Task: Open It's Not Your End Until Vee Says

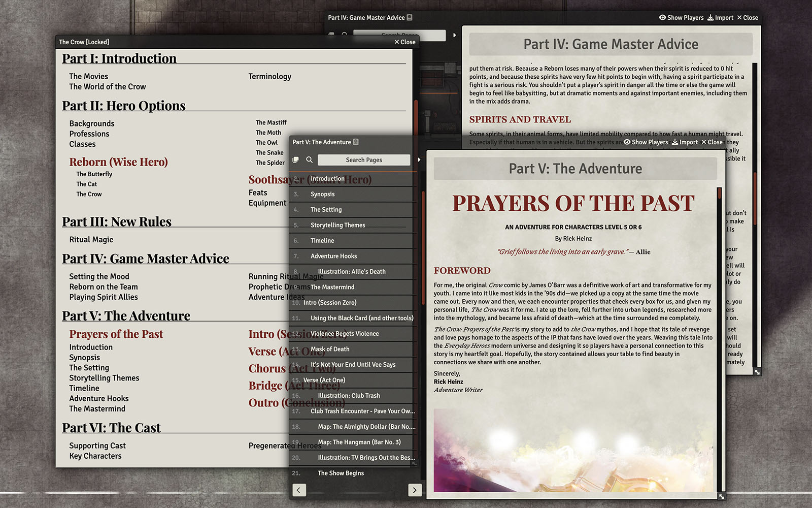Action: [354, 364]
